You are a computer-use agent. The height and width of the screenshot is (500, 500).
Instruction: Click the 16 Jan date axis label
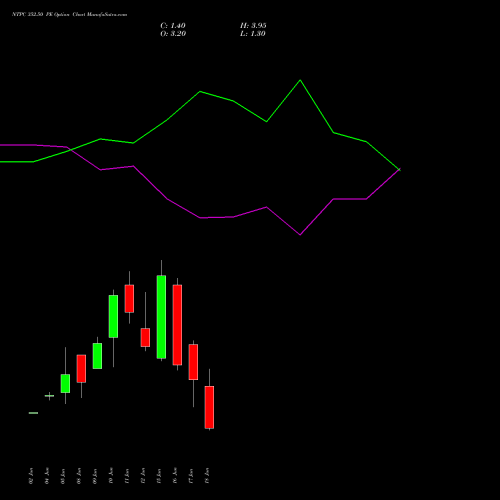pos(175,476)
